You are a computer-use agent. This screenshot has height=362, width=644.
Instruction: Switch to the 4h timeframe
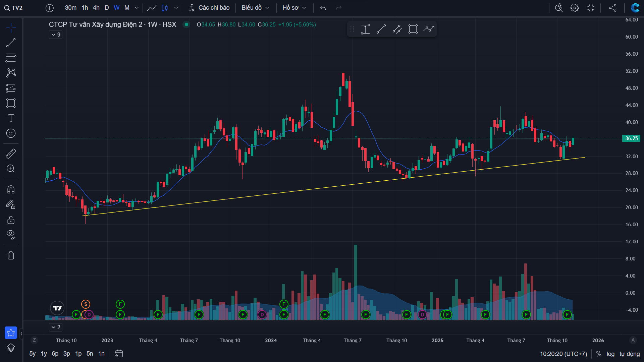tap(96, 8)
